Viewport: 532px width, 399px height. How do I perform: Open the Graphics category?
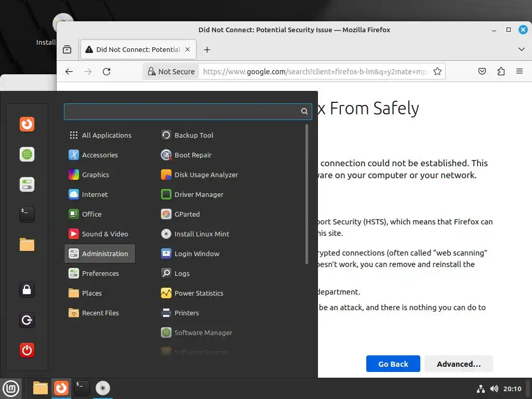(100, 175)
